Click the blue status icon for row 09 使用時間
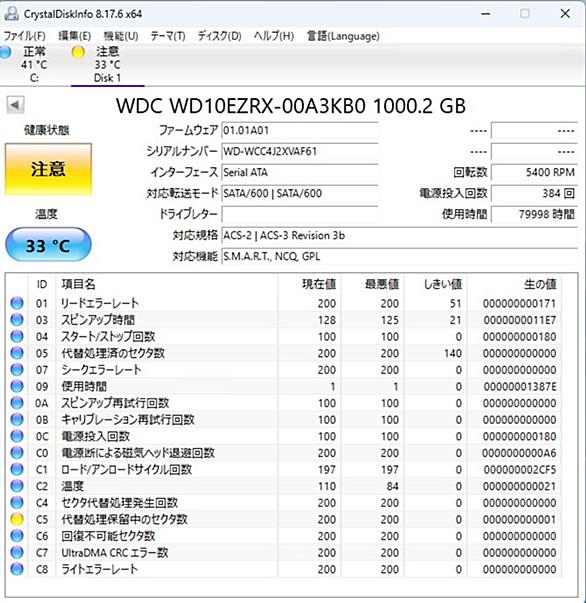The width and height of the screenshot is (586, 603). 17,386
